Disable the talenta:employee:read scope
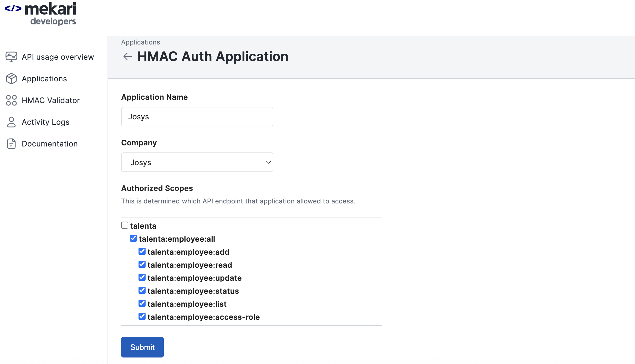The image size is (635, 364). pyautogui.click(x=142, y=264)
